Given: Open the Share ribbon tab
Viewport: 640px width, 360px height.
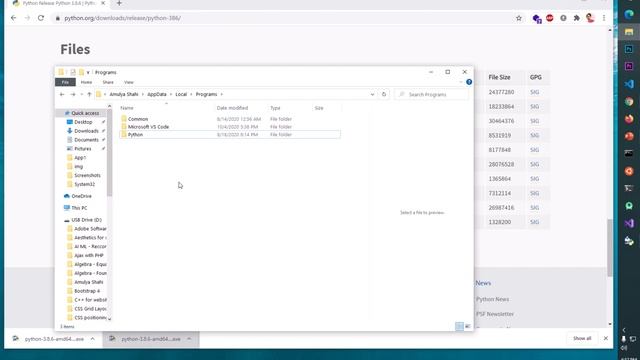Looking at the screenshot, I should click(x=108, y=82).
